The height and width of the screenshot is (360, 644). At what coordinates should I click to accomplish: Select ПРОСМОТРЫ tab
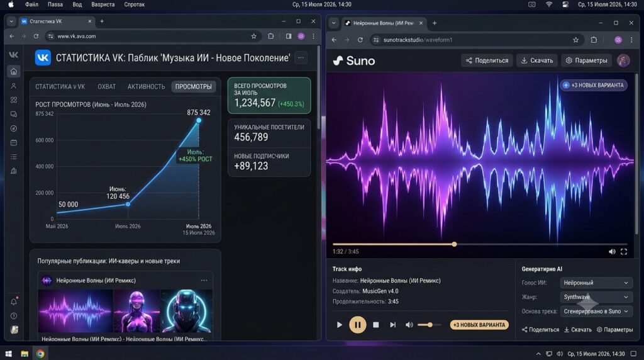194,87
